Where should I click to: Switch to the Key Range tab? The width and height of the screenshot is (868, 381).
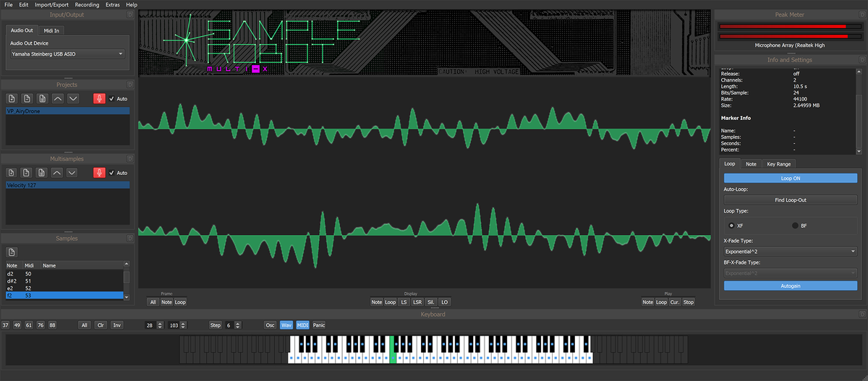tap(779, 164)
